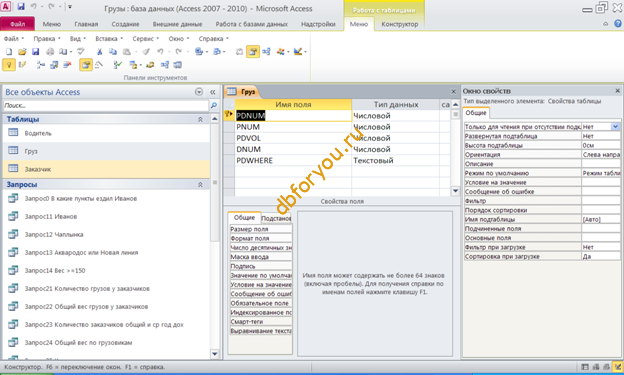Click the Redo arrow icon in Menu toolbar

tap(179, 52)
